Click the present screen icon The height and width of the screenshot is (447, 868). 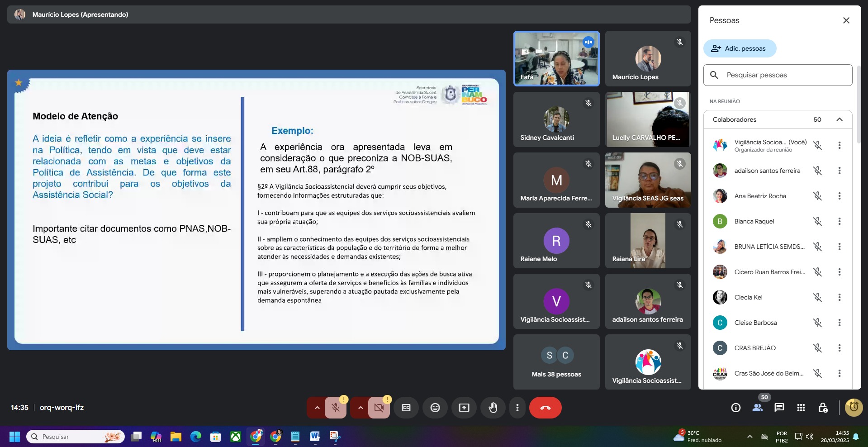464,408
